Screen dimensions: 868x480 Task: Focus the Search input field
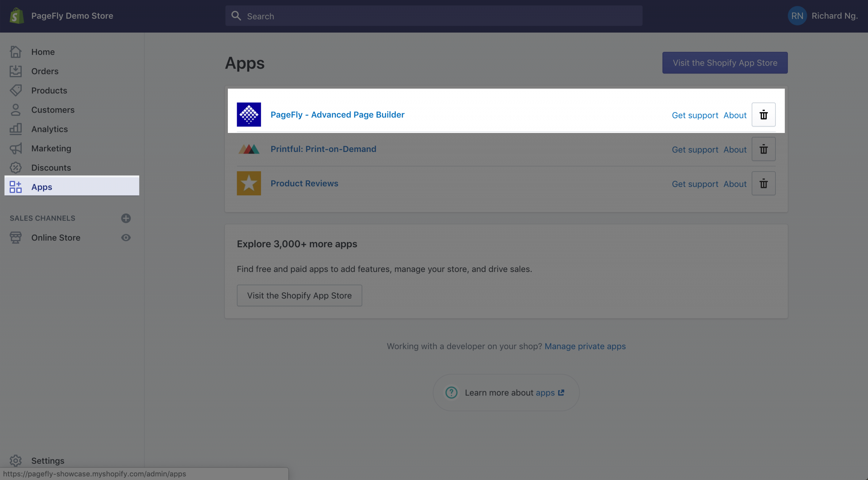pyautogui.click(x=434, y=16)
